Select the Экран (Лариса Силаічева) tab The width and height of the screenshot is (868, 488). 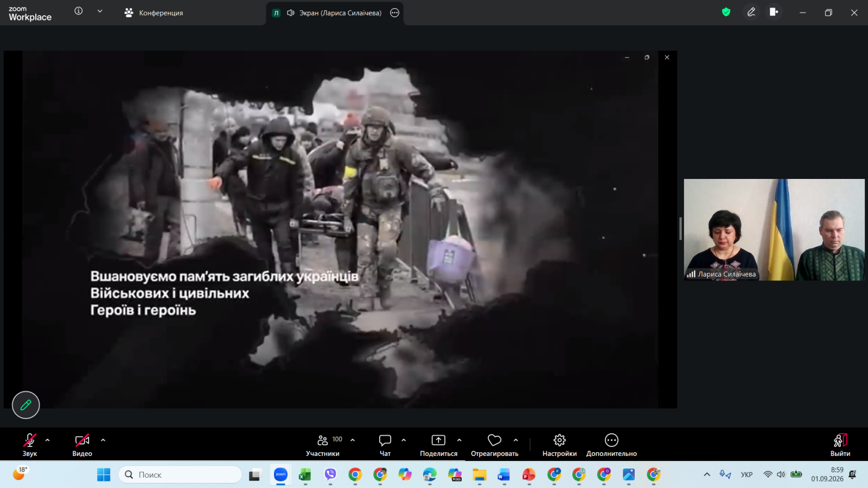coord(335,12)
